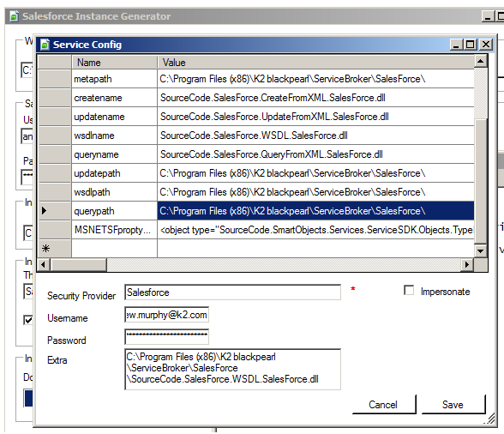Select the updatename value cell

click(x=315, y=117)
